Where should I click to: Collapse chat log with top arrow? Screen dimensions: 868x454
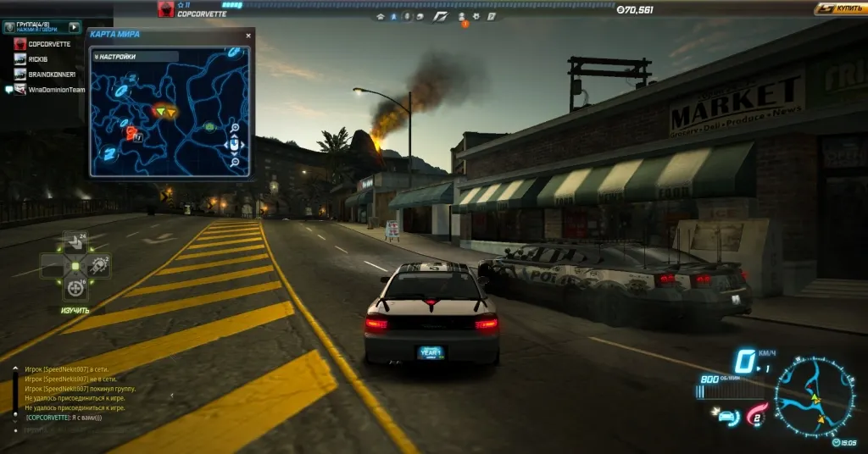(x=15, y=368)
